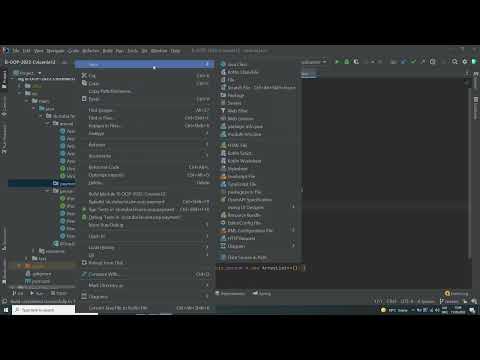
Task: Create a TypeScript File from submenu
Action: tap(259, 184)
